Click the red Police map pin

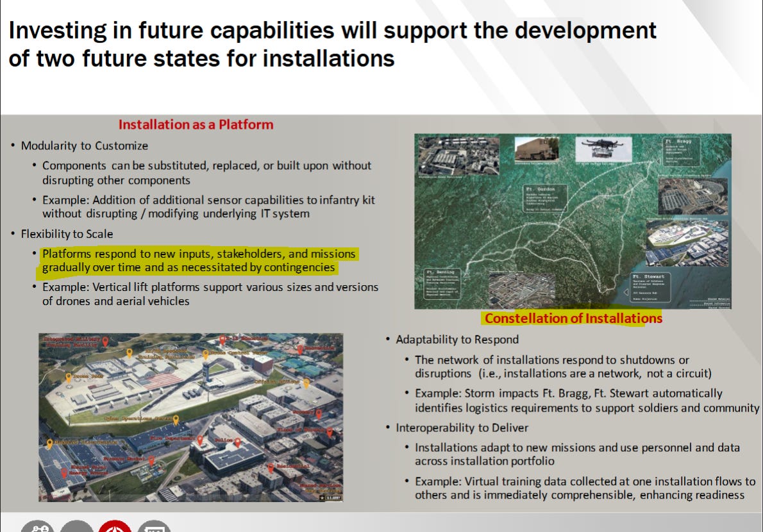coord(237,442)
